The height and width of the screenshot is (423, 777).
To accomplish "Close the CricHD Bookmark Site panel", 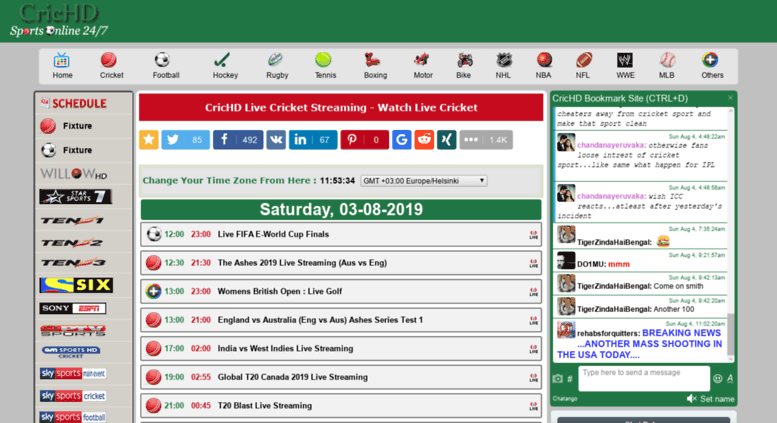I will coord(730,98).
